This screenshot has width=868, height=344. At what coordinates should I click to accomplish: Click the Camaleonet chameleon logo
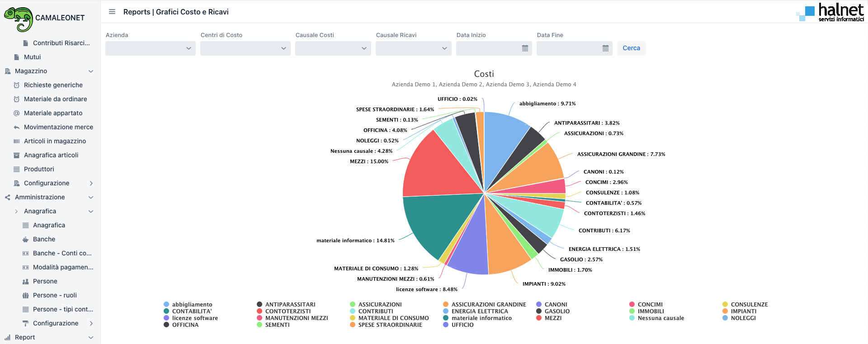19,19
